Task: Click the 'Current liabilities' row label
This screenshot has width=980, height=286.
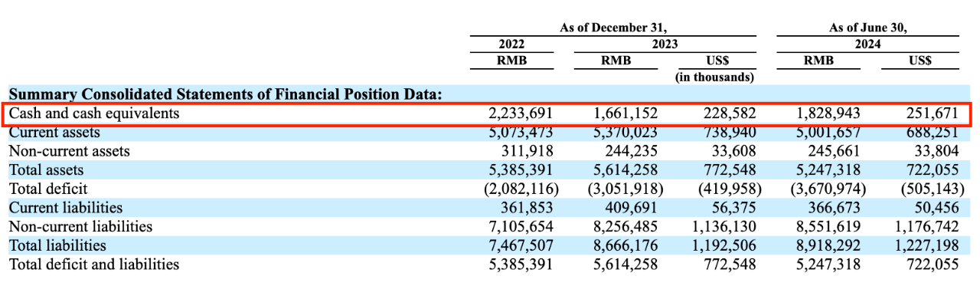Action: [x=65, y=208]
